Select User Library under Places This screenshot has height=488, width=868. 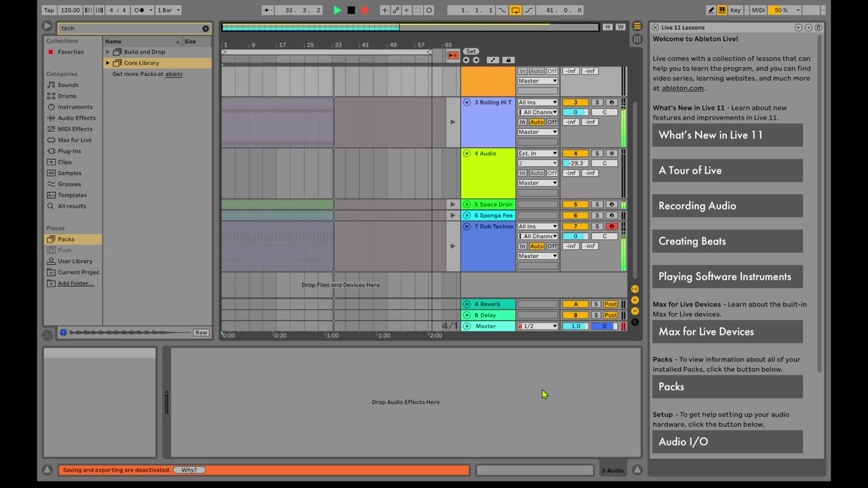75,261
